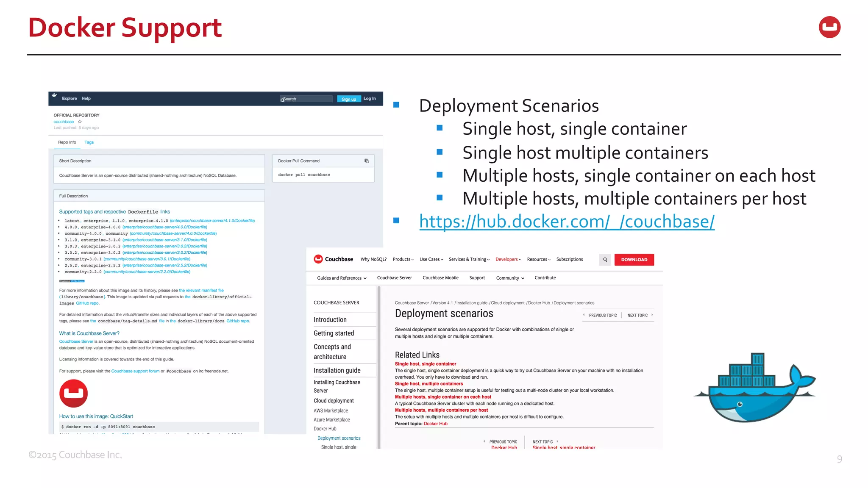868x488 pixels.
Task: Open Getting started in the sidebar
Action: [x=334, y=333]
